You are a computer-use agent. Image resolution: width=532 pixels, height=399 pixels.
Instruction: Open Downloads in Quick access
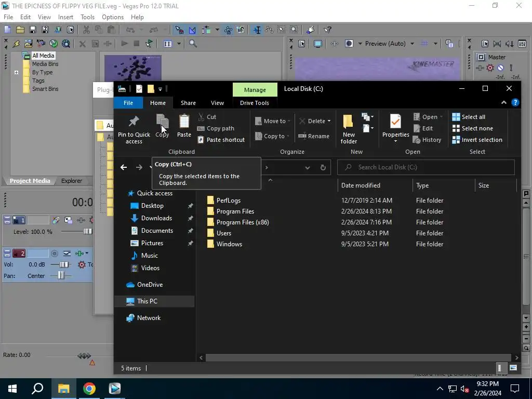pos(156,218)
